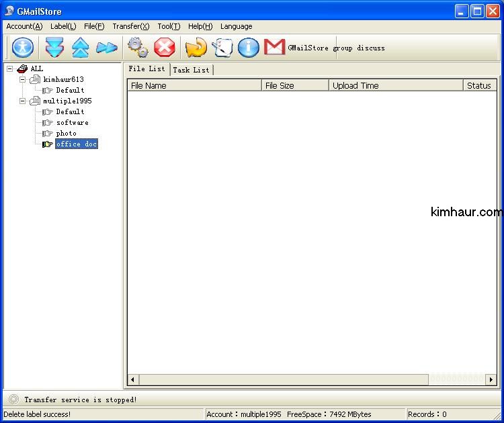Collapse the kimhaur613 account node
The height and width of the screenshot is (423, 504).
click(x=22, y=79)
